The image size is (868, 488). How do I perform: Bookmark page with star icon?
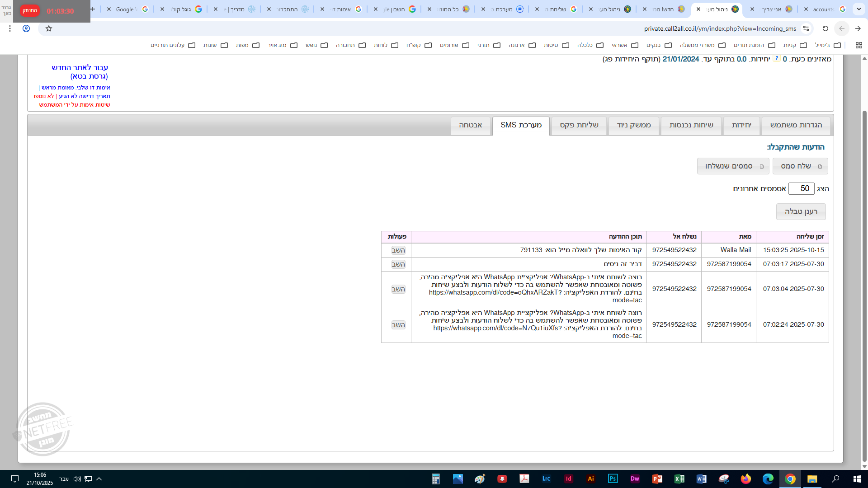click(49, 28)
